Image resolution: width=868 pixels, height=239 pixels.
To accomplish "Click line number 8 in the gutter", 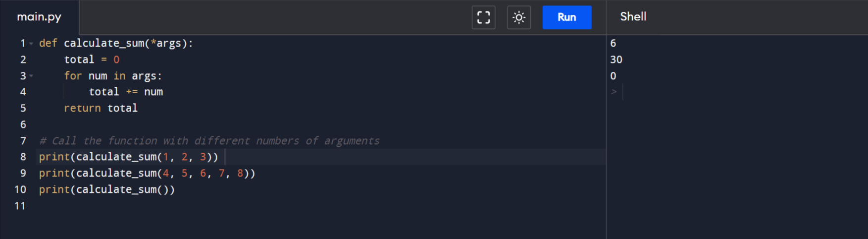I will [23, 157].
